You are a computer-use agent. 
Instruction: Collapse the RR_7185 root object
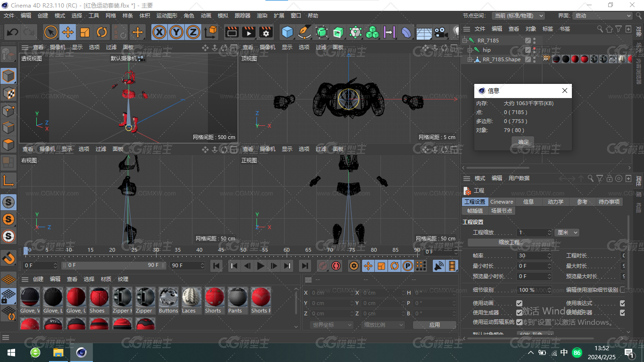464,41
